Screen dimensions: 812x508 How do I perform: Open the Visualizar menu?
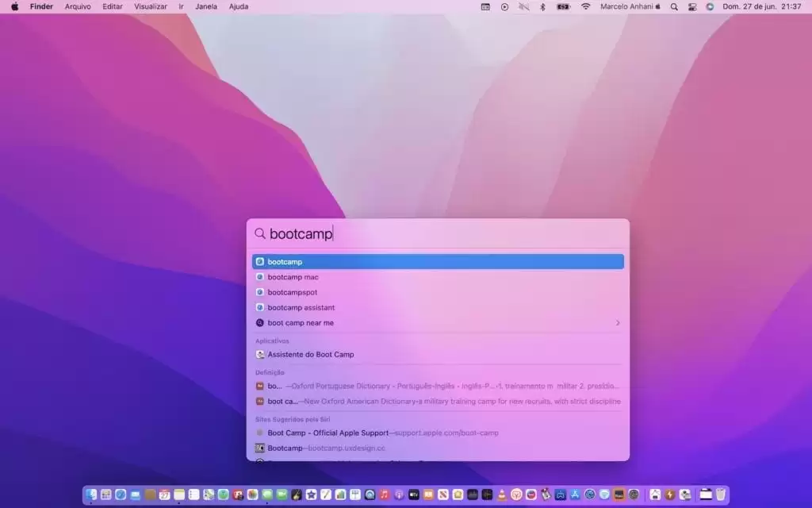151,6
